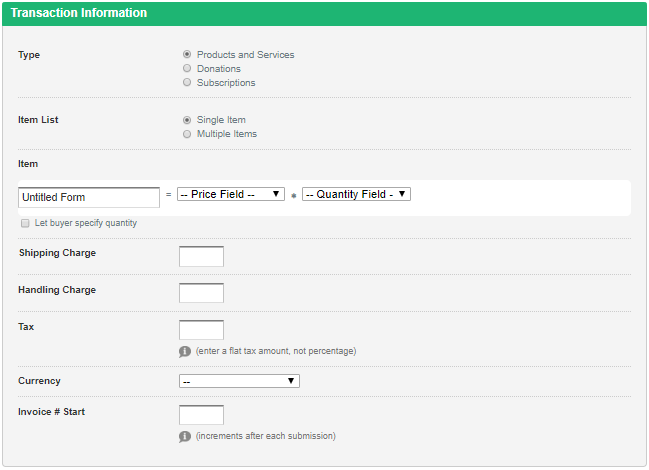Click the Transaction Information header bar

324,14
